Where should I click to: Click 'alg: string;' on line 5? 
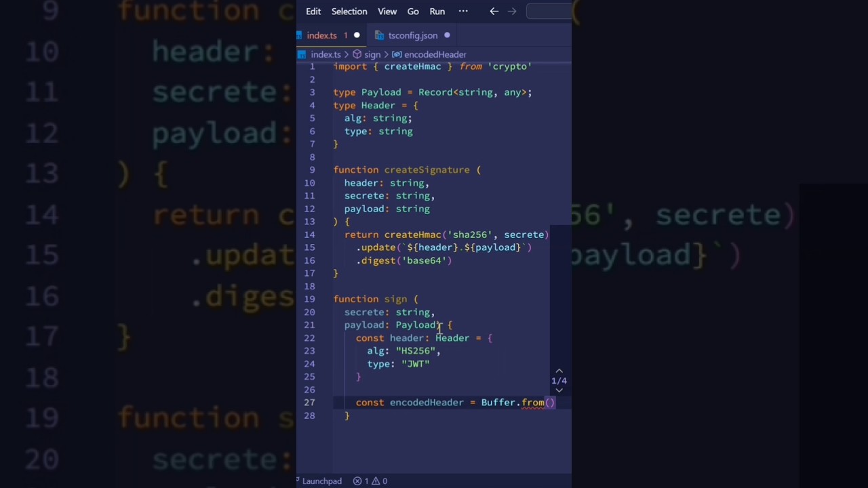378,118
